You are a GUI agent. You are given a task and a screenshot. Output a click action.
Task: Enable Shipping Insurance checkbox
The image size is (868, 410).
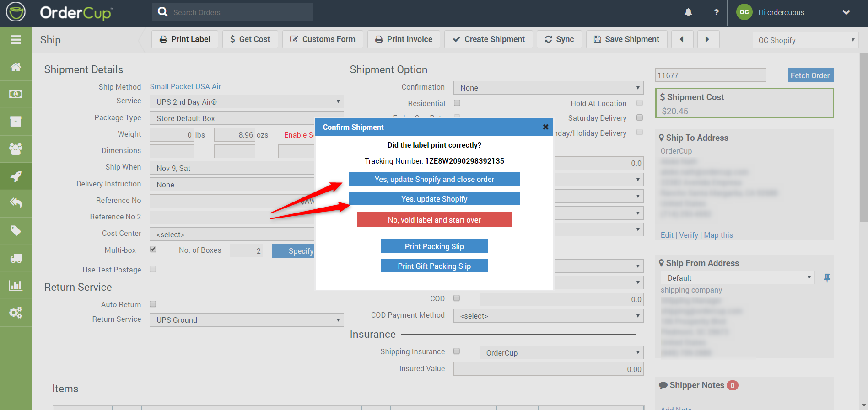coord(457,351)
